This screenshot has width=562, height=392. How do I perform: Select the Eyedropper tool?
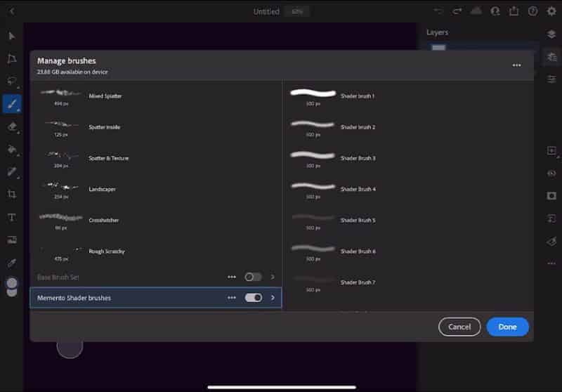[x=12, y=263]
